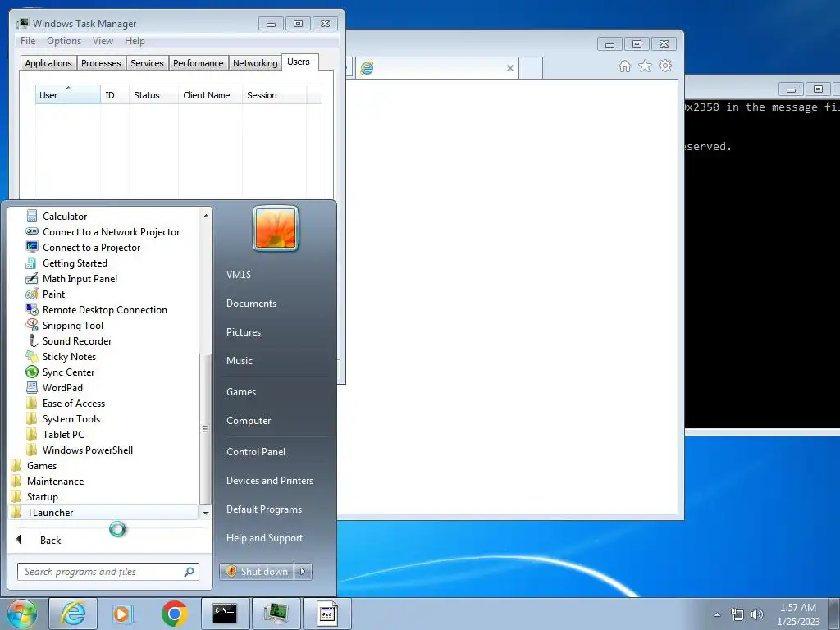The height and width of the screenshot is (630, 840).
Task: Open Internet Explorer Favorites star
Action: click(645, 66)
